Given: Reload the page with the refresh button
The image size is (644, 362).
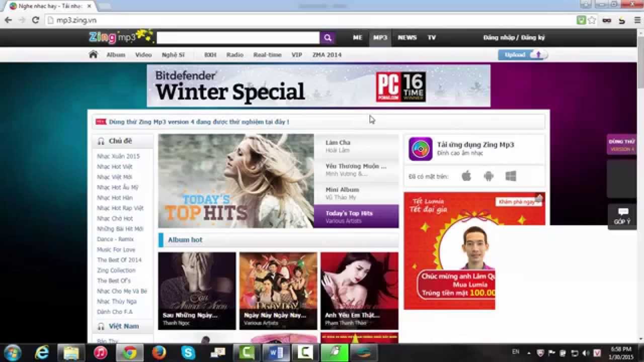Looking at the screenshot, I should [x=35, y=20].
